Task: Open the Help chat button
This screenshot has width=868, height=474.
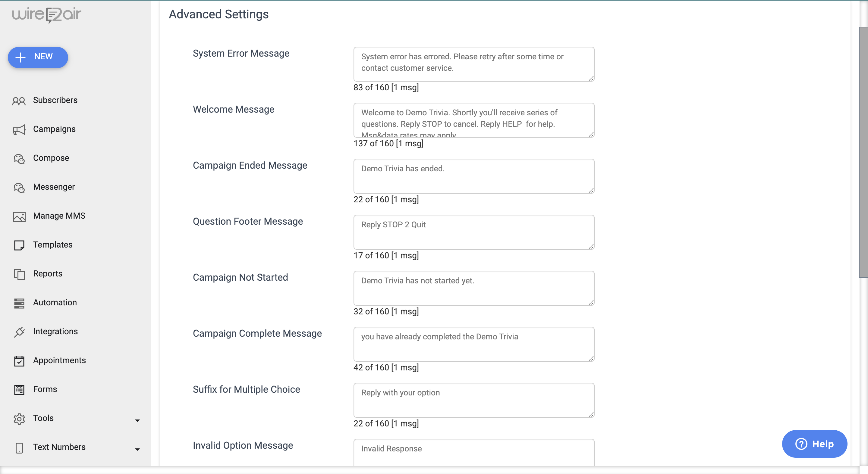Action: pos(814,443)
